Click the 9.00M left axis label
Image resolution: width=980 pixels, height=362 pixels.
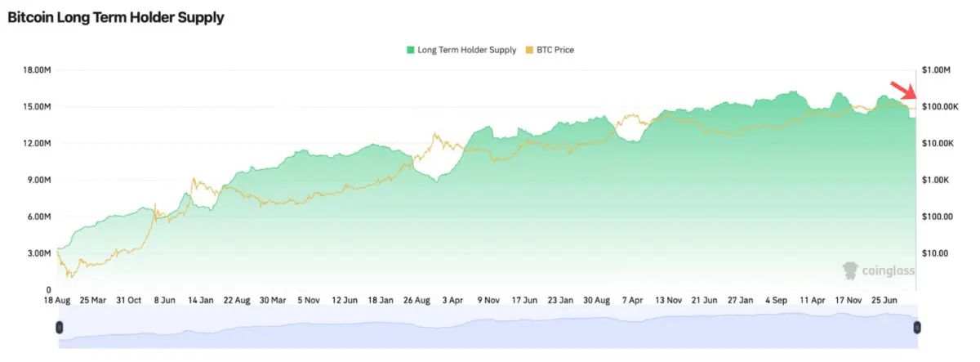coord(39,180)
